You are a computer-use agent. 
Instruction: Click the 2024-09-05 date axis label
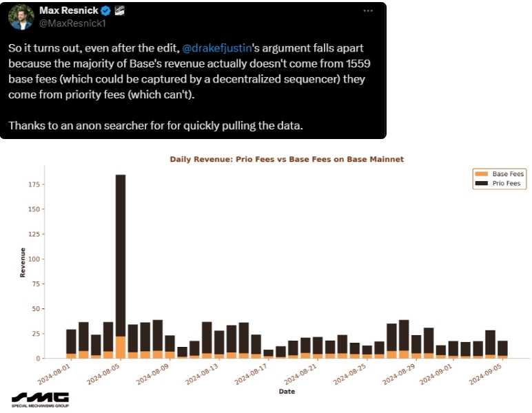click(x=485, y=374)
